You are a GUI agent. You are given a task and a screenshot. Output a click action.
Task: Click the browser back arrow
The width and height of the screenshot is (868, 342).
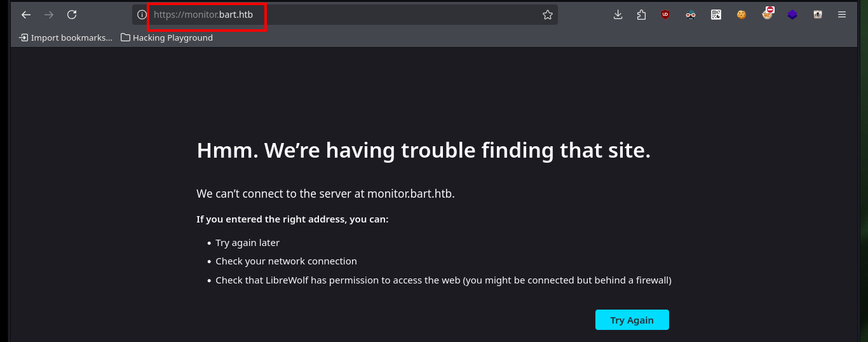coord(26,15)
